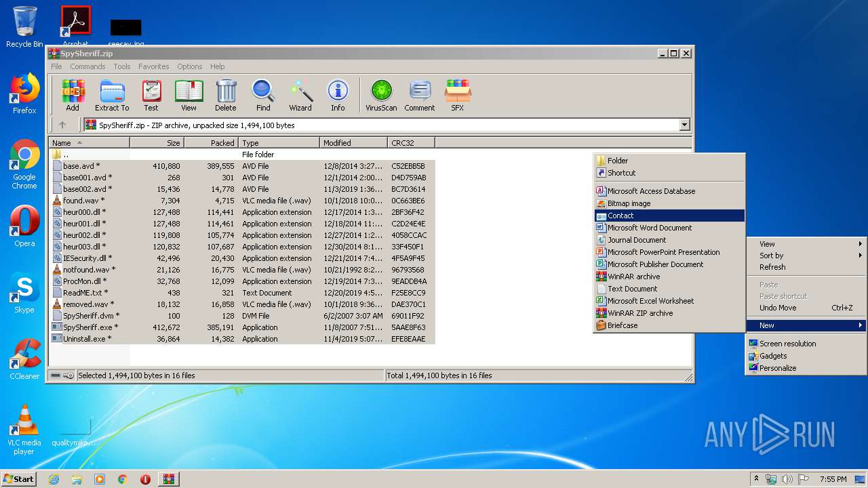868x488 pixels.
Task: Create new Microsoft PowerPoint Presentation
Action: coord(669,252)
